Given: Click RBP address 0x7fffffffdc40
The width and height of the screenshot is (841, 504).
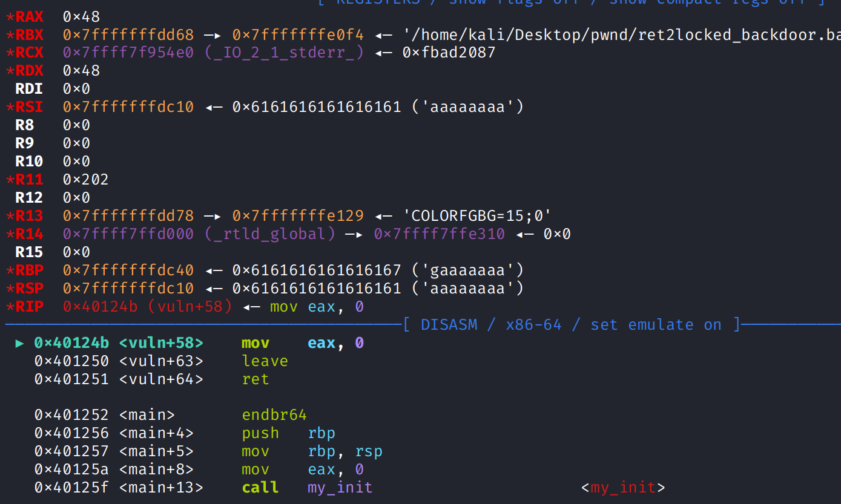Looking at the screenshot, I should pos(128,270).
